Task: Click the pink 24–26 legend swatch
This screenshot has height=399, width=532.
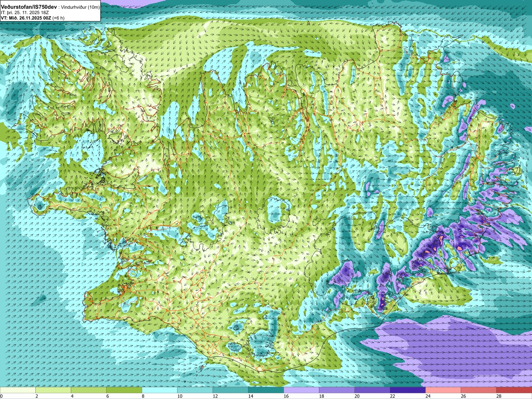Action: [x=443, y=390]
